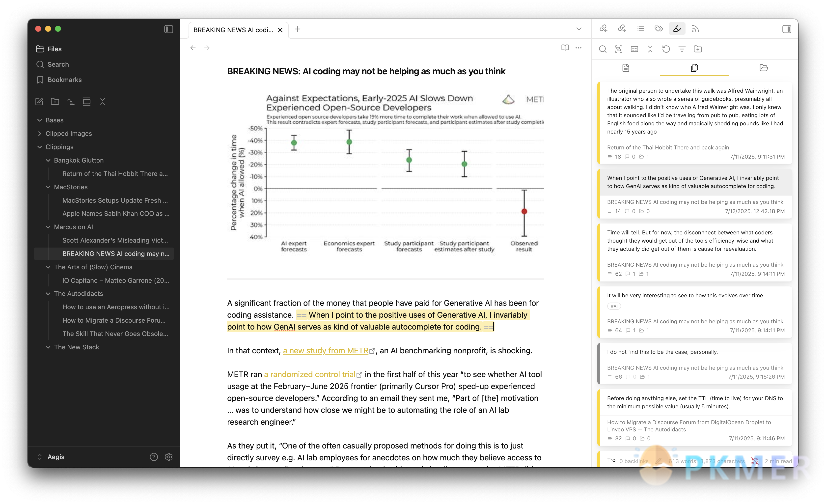
Task: Create a new folder in file explorer
Action: [55, 102]
